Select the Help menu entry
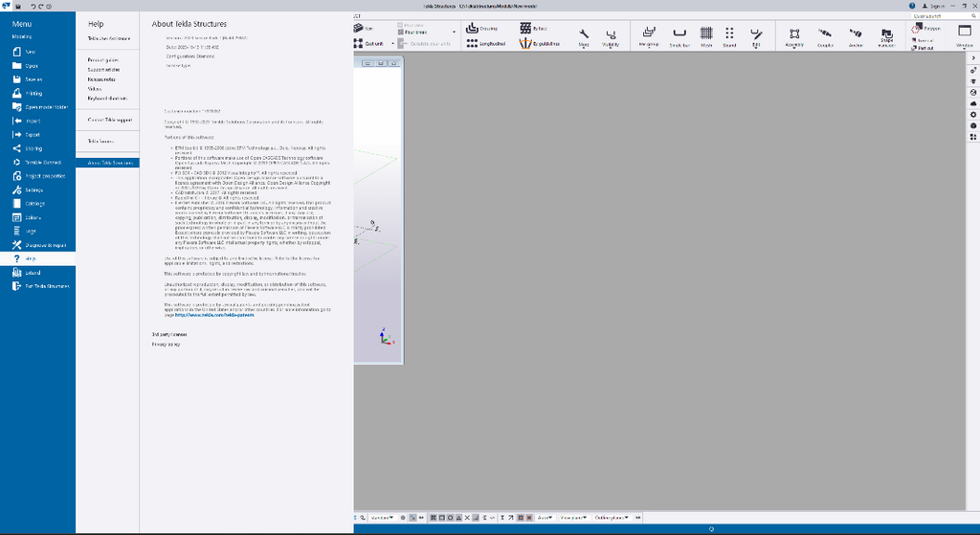This screenshot has height=535, width=980. click(37, 258)
